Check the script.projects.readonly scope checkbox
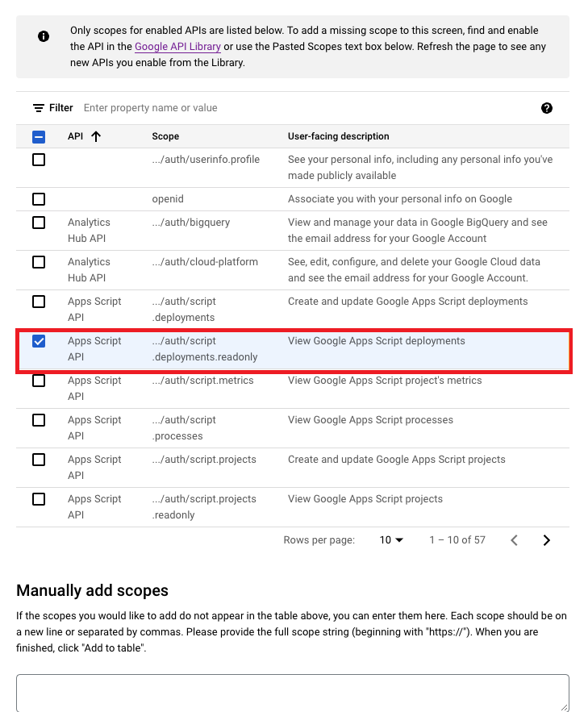588x712 pixels. pos(39,499)
